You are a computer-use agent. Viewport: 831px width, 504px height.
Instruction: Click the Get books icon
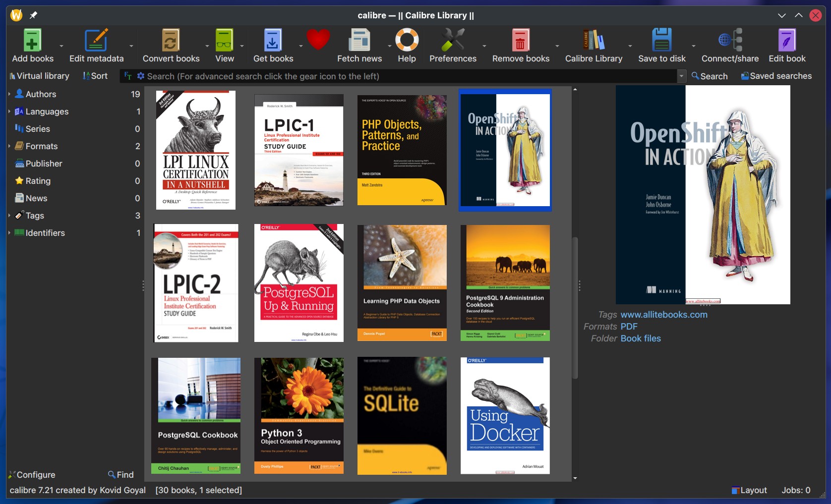pyautogui.click(x=273, y=41)
